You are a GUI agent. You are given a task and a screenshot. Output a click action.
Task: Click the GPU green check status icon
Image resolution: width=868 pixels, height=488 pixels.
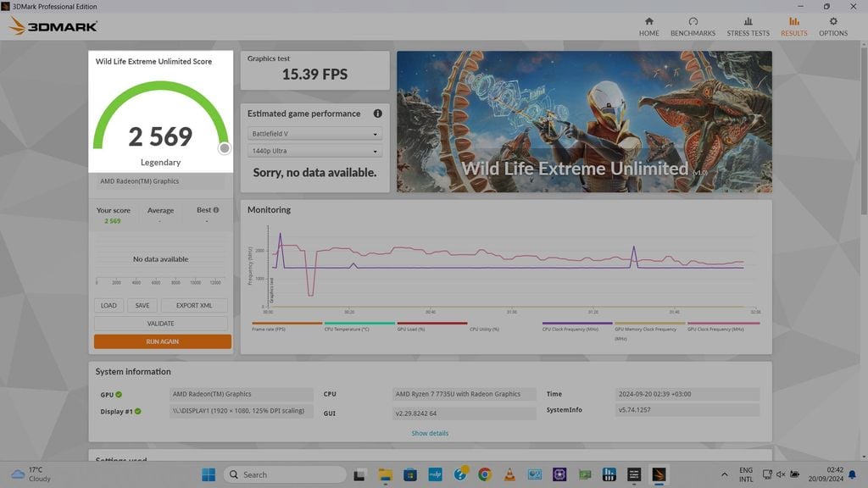[119, 395]
